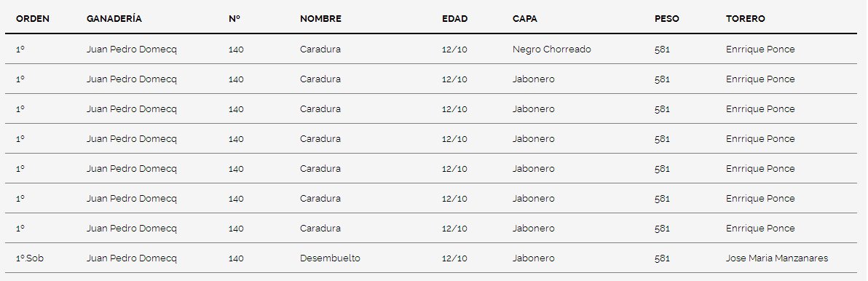
Task: Click the NOMBRE column header
Action: click(320, 19)
